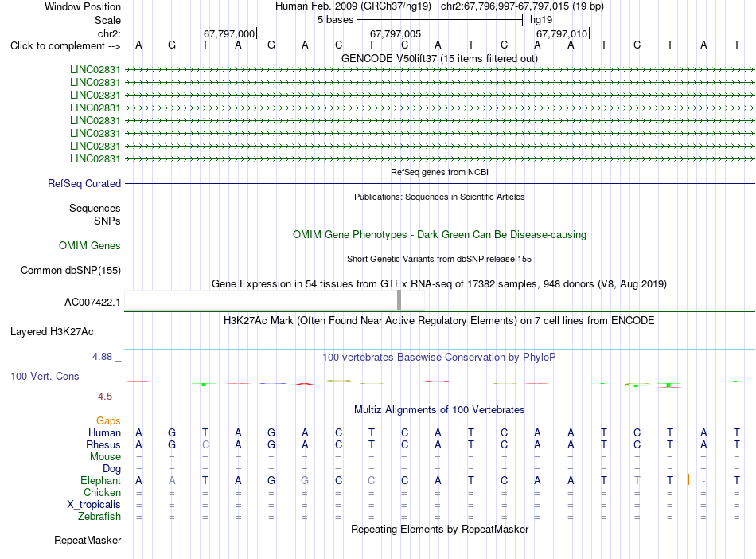This screenshot has height=559, width=756.
Task: Select the Human species row label
Action: click(104, 432)
